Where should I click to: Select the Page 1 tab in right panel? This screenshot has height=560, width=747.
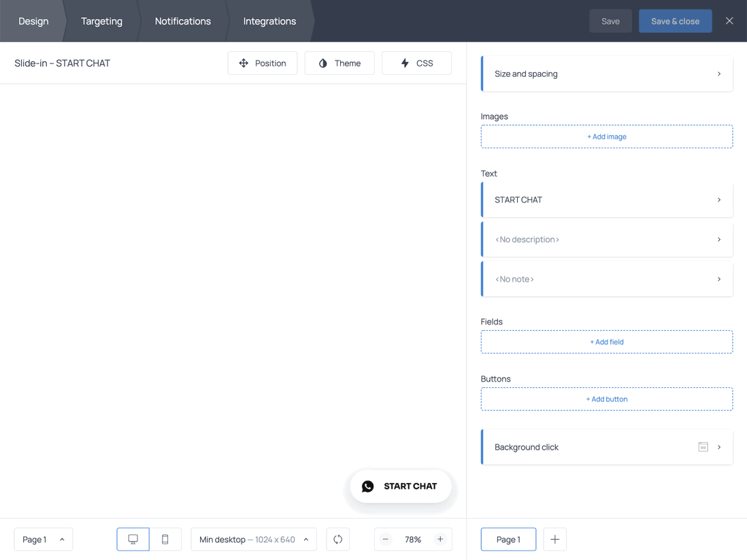508,540
